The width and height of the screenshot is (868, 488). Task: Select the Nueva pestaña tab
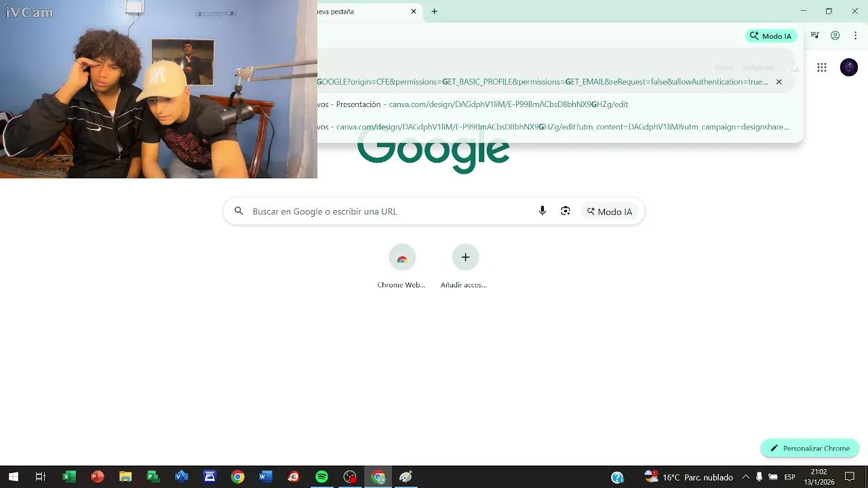[370, 12]
